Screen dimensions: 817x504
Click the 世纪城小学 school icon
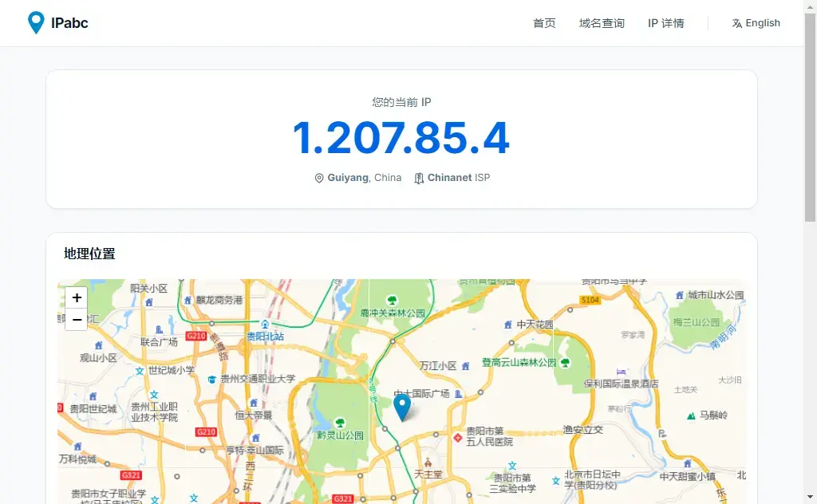tap(140, 372)
